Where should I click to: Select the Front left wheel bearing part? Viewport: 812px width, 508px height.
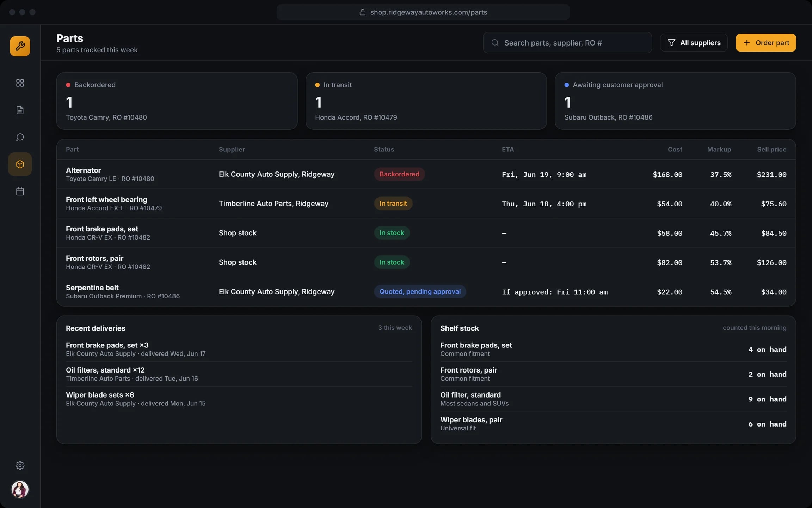[x=106, y=200]
